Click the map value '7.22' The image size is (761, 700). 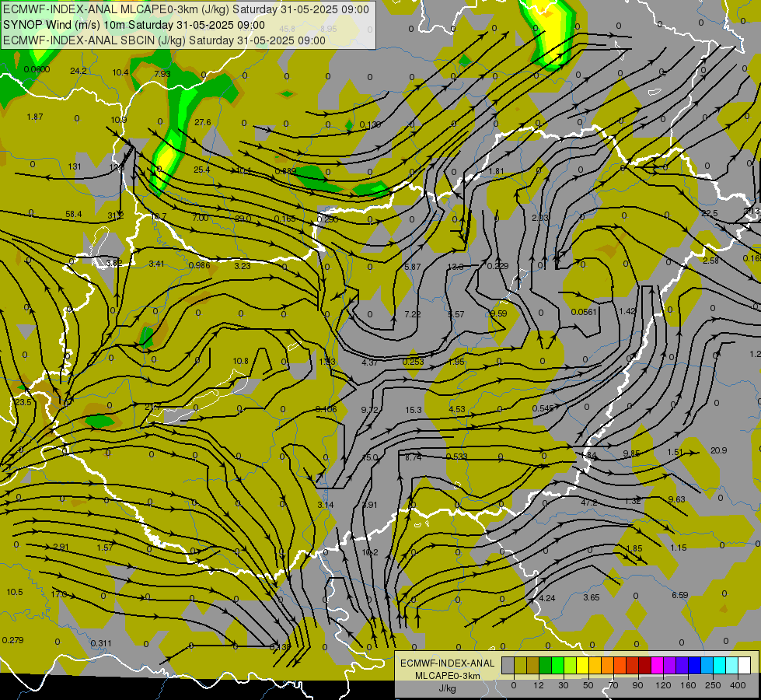click(x=413, y=314)
